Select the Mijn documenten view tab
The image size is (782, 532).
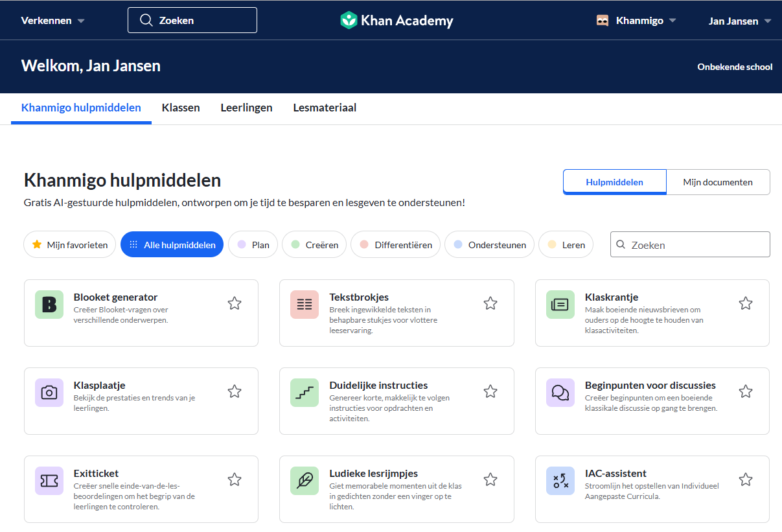pyautogui.click(x=718, y=182)
